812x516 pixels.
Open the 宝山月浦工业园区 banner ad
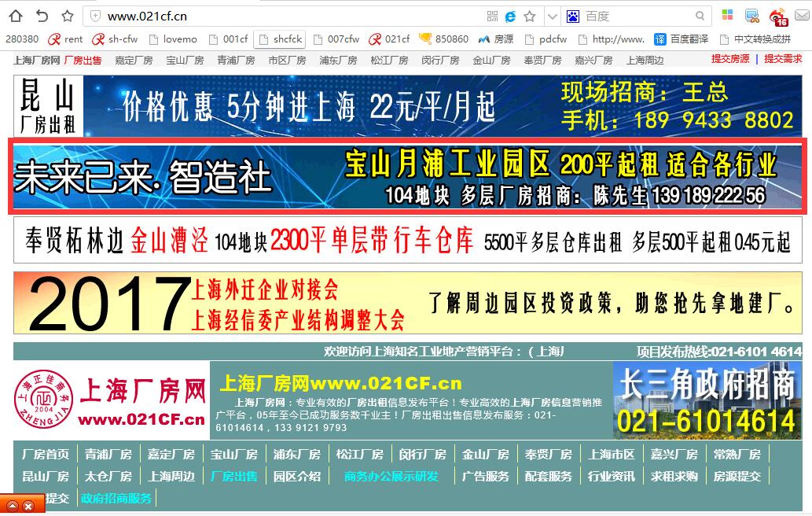point(407,177)
